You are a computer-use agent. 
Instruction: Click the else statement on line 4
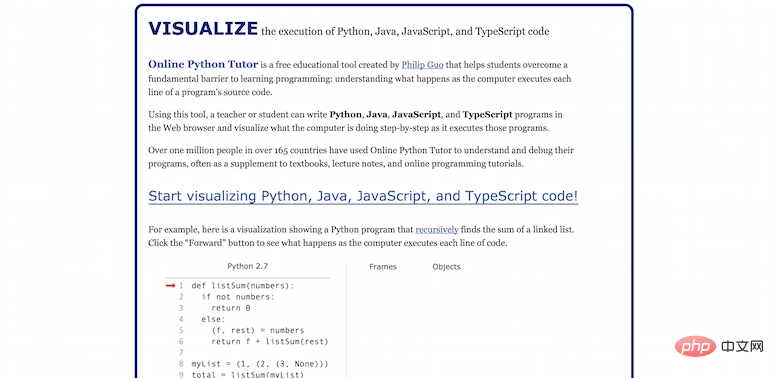(x=213, y=319)
